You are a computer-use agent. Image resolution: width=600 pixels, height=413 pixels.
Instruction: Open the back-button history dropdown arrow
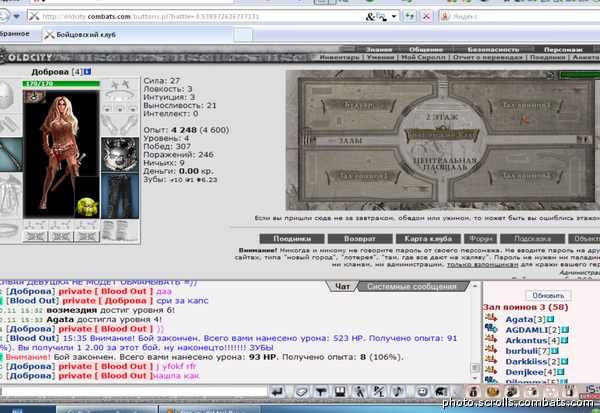click(x=16, y=16)
